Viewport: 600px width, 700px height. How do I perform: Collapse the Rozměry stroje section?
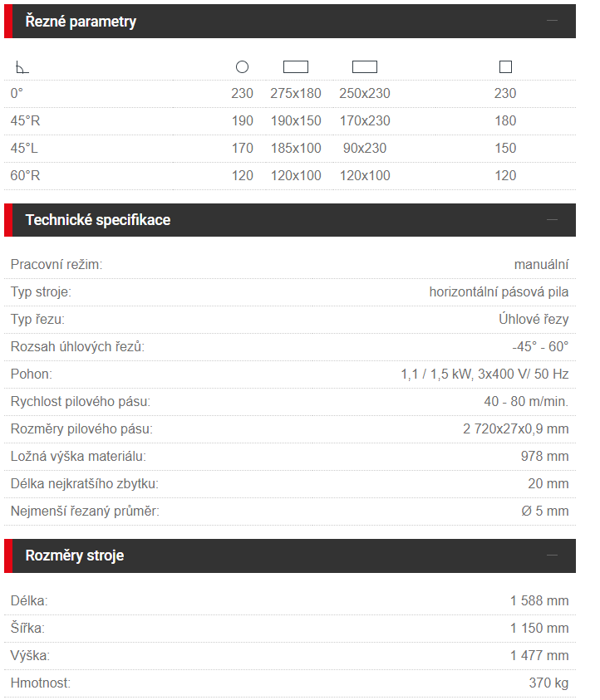click(552, 556)
